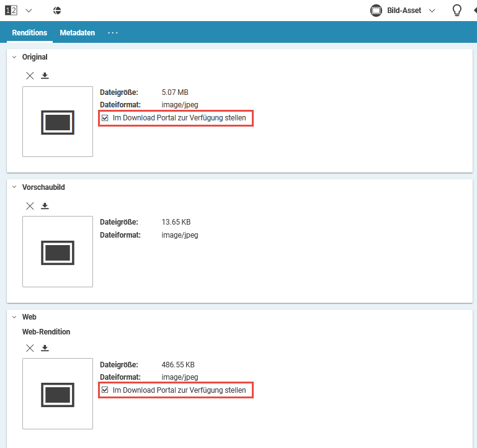Open the Bild-Asset dropdown
This screenshot has height=448, width=477.
point(403,11)
